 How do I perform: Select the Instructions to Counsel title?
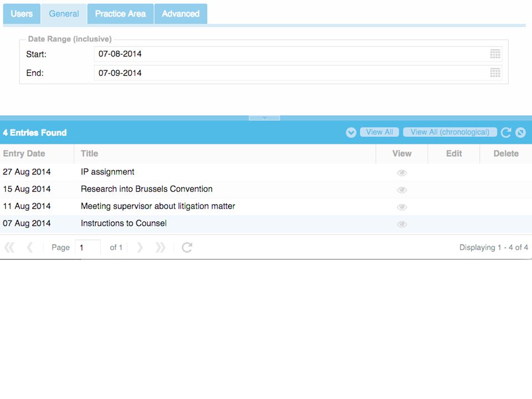tap(124, 223)
